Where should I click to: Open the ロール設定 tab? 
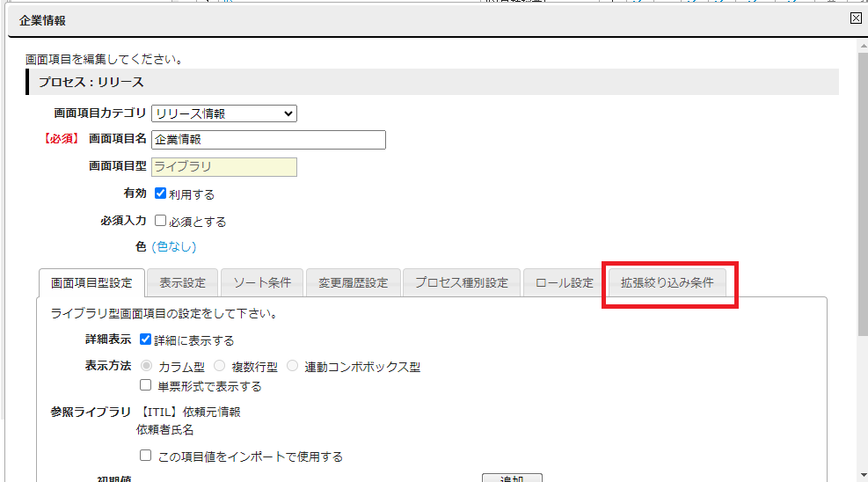[564, 283]
